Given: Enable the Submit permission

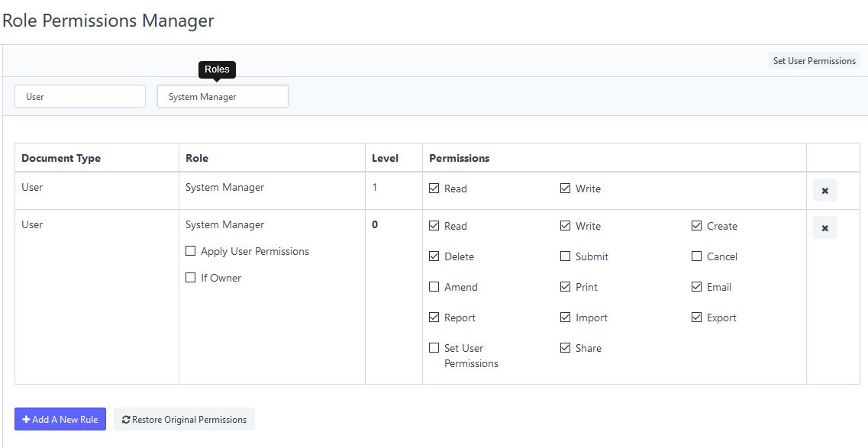Looking at the screenshot, I should pyautogui.click(x=566, y=256).
